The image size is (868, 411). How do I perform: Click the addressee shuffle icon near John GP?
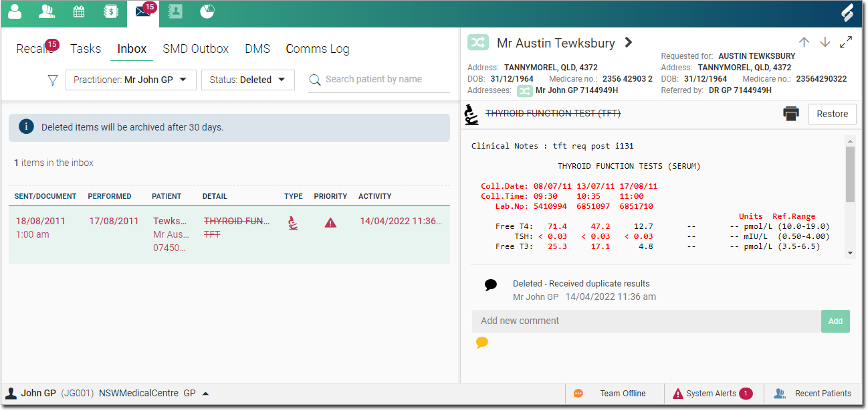pyautogui.click(x=525, y=90)
